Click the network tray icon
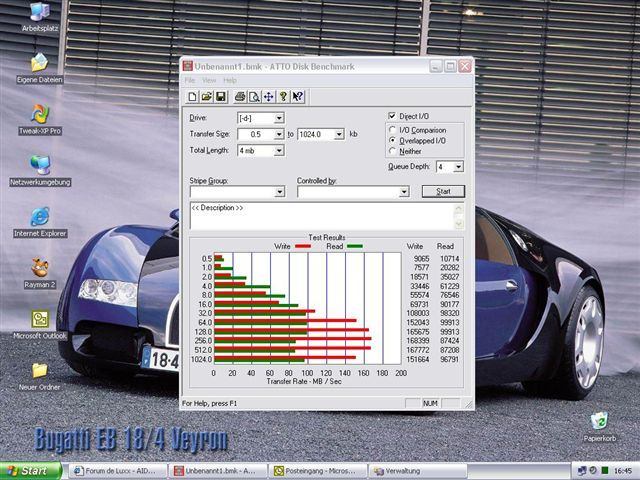This screenshot has width=640, height=480. click(x=581, y=471)
